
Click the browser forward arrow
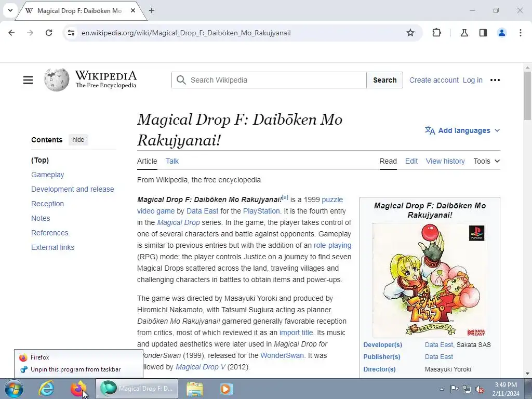[30, 33]
